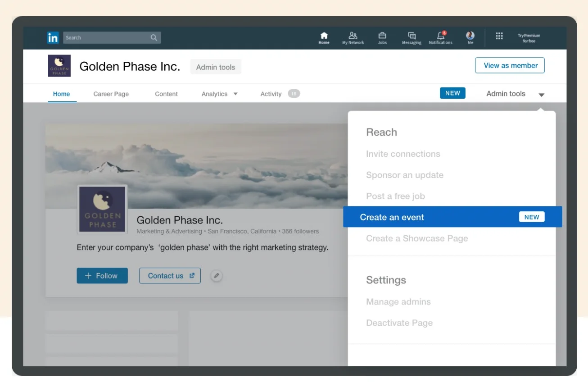Choose Post a free job

click(396, 196)
